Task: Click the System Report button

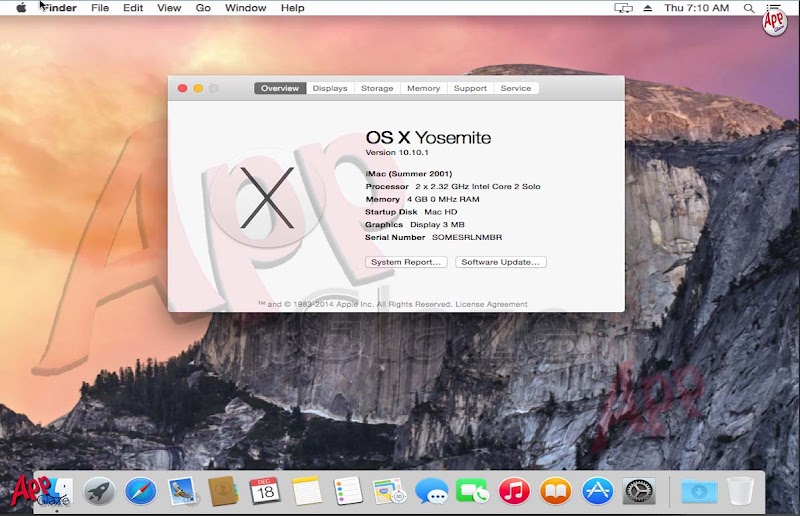Action: point(406,262)
